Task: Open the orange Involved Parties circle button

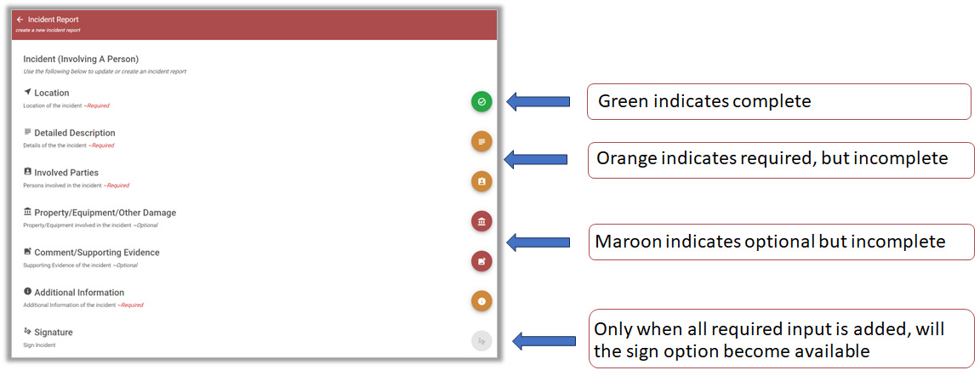Action: point(481,181)
